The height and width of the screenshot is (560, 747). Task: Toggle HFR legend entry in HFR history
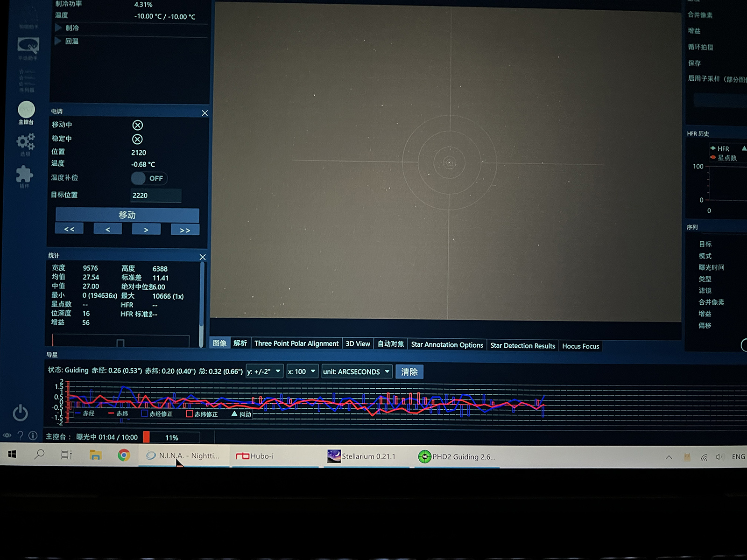719,148
